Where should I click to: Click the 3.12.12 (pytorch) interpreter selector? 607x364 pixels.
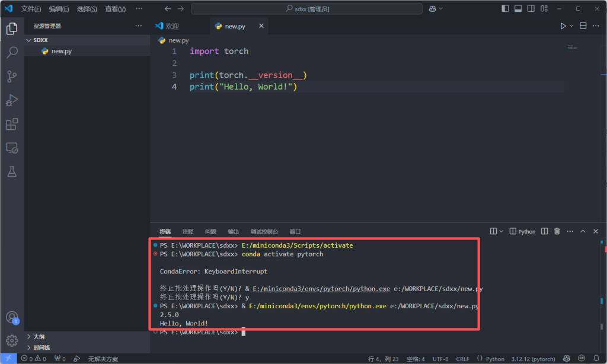533,359
